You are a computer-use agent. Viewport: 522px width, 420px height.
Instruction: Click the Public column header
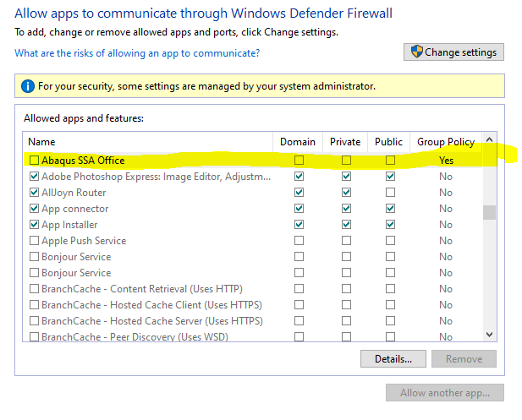pos(388,142)
